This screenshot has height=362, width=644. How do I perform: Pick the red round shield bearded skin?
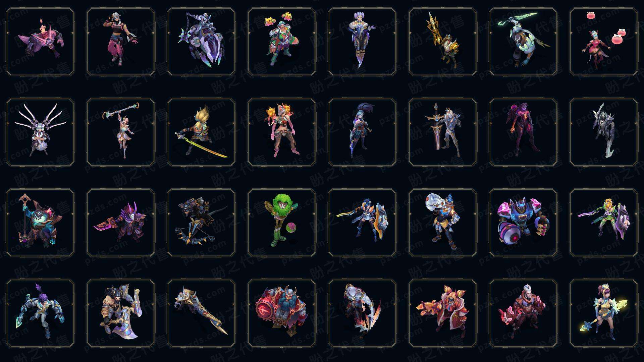click(x=282, y=313)
